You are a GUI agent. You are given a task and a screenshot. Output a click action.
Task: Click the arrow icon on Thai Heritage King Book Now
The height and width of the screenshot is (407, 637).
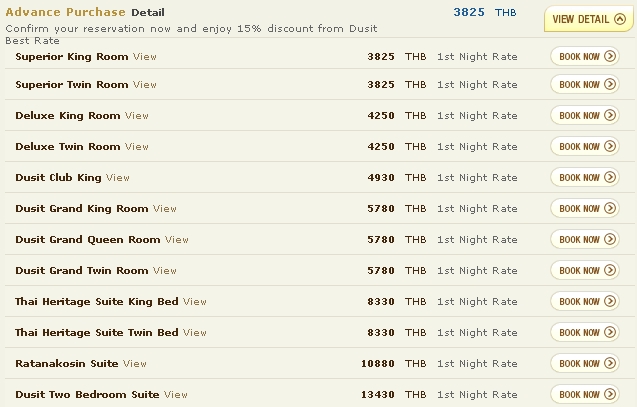610,302
